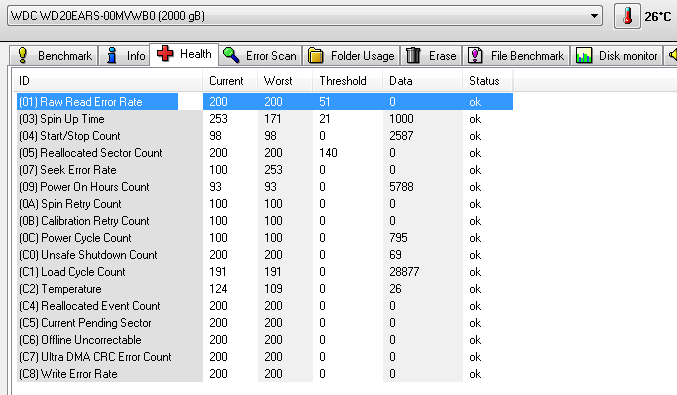The height and width of the screenshot is (395, 677).
Task: Select the (C7) Ultra DMA CRC Error Count row
Action: 264,357
